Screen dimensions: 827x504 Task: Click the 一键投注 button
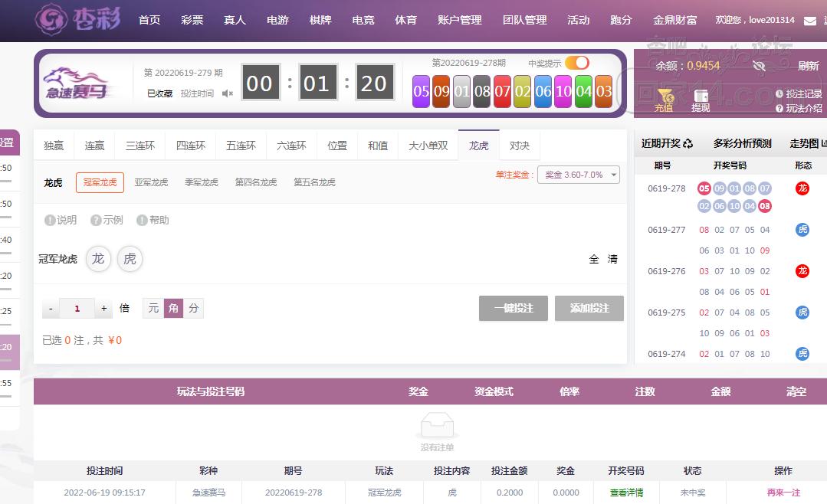coord(514,308)
